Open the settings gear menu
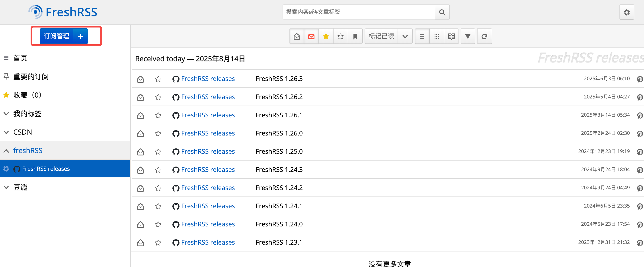 [626, 12]
